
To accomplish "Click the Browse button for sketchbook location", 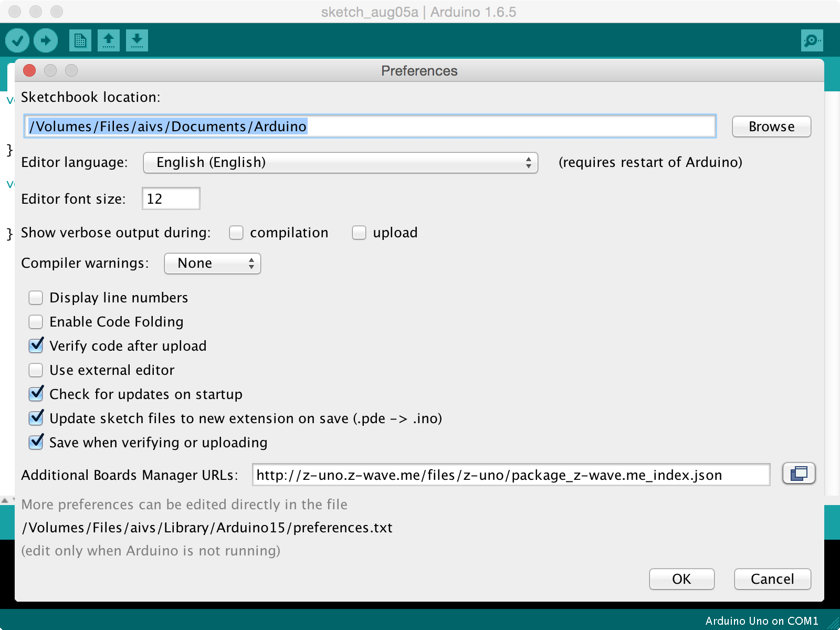I will 772,127.
